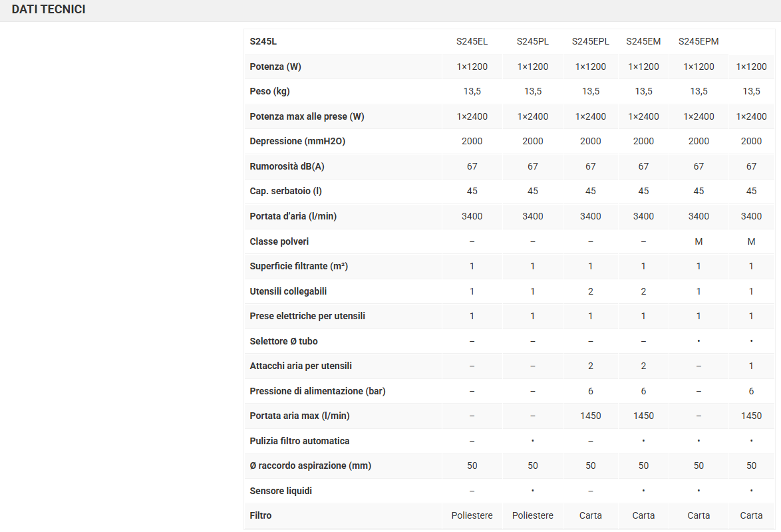Click the Classe polveri row label
The image size is (781, 532).
(279, 241)
